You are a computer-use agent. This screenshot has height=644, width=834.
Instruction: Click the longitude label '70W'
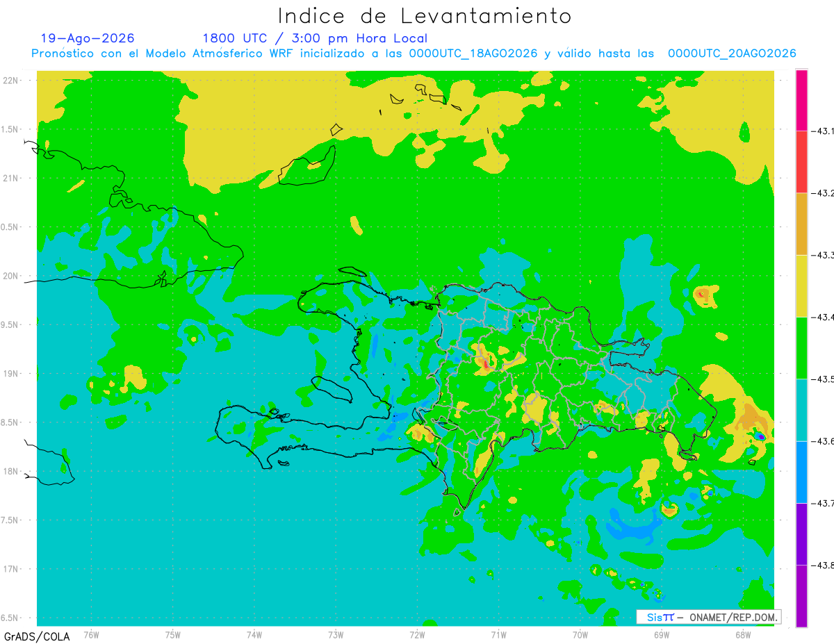(580, 634)
